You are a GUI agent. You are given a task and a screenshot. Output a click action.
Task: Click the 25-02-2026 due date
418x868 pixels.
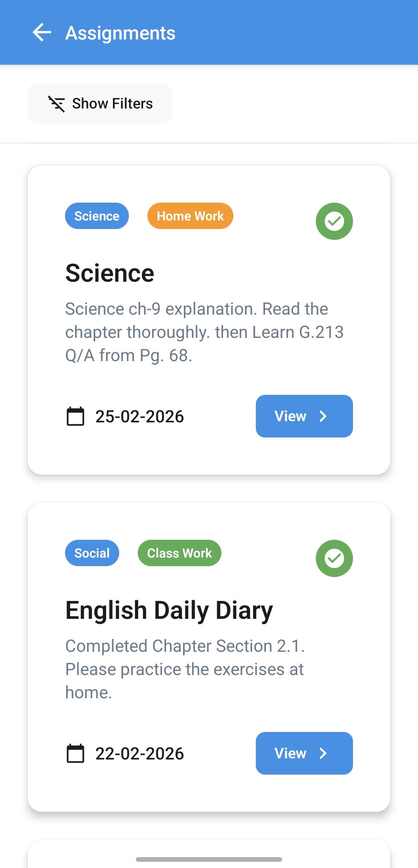pyautogui.click(x=139, y=417)
